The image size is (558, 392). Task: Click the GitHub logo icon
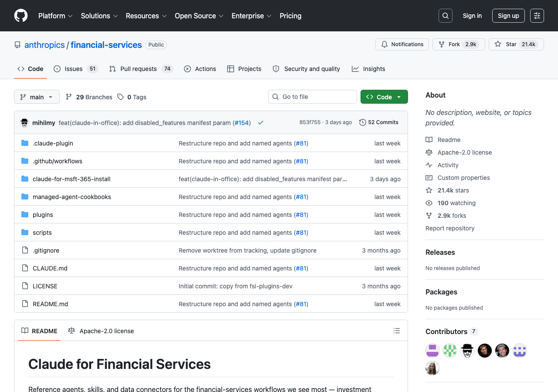point(21,16)
